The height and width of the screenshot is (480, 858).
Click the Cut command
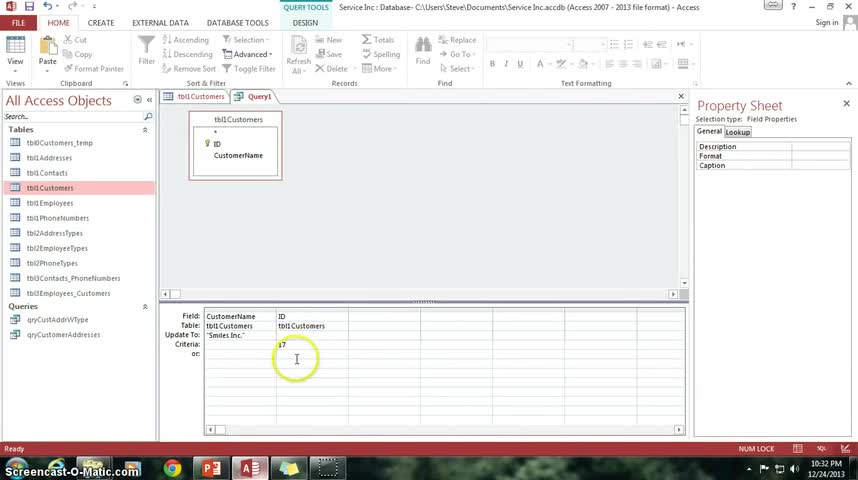[x=75, y=40]
